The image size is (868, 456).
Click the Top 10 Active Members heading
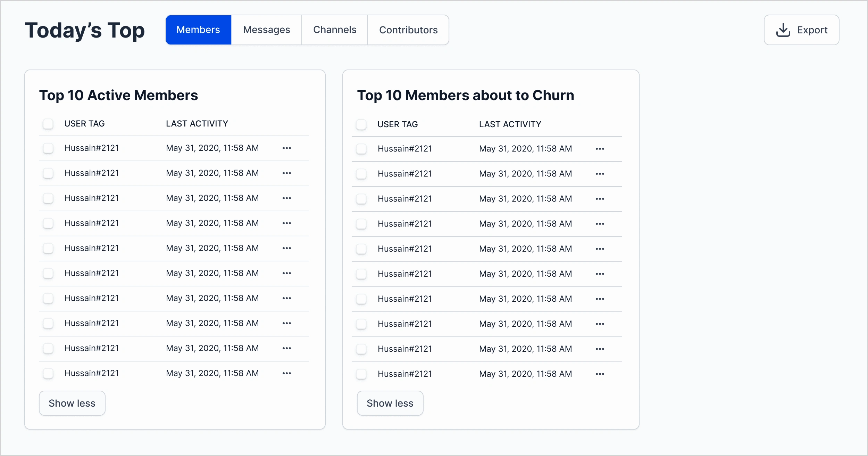coord(118,95)
